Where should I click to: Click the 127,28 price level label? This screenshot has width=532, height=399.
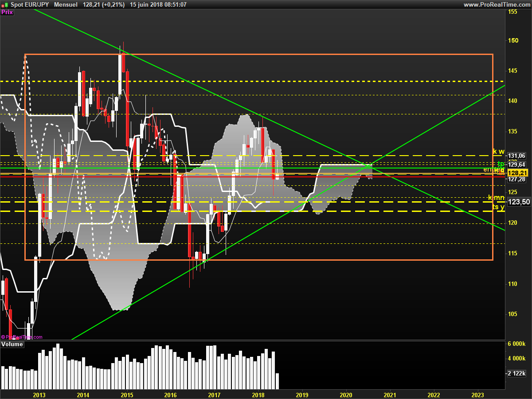pos(516,180)
